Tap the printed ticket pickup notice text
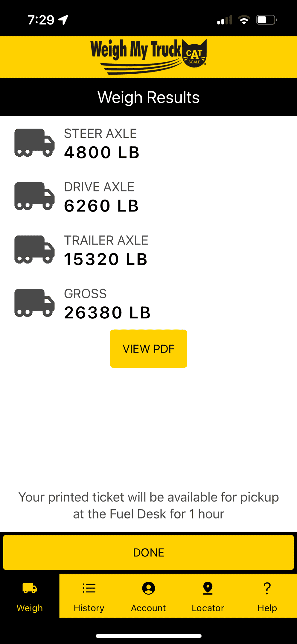297x644 pixels. tap(148, 505)
